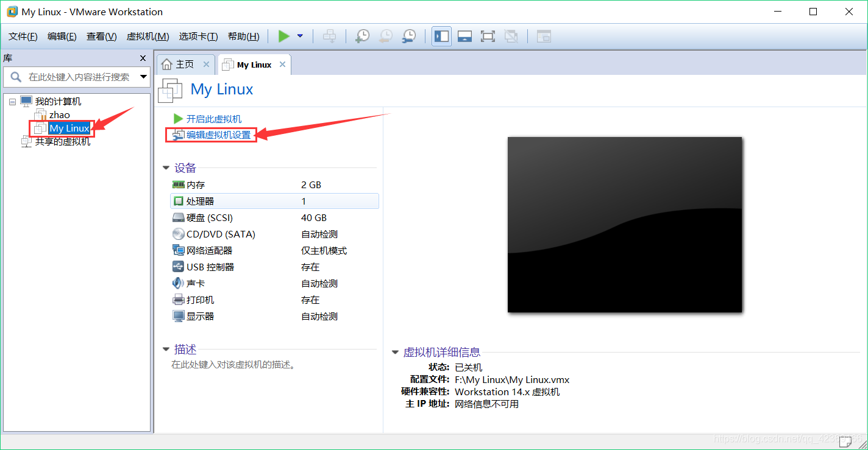The width and height of the screenshot is (868, 450).
Task: Select the USB 控制器 device row
Action: (x=274, y=267)
